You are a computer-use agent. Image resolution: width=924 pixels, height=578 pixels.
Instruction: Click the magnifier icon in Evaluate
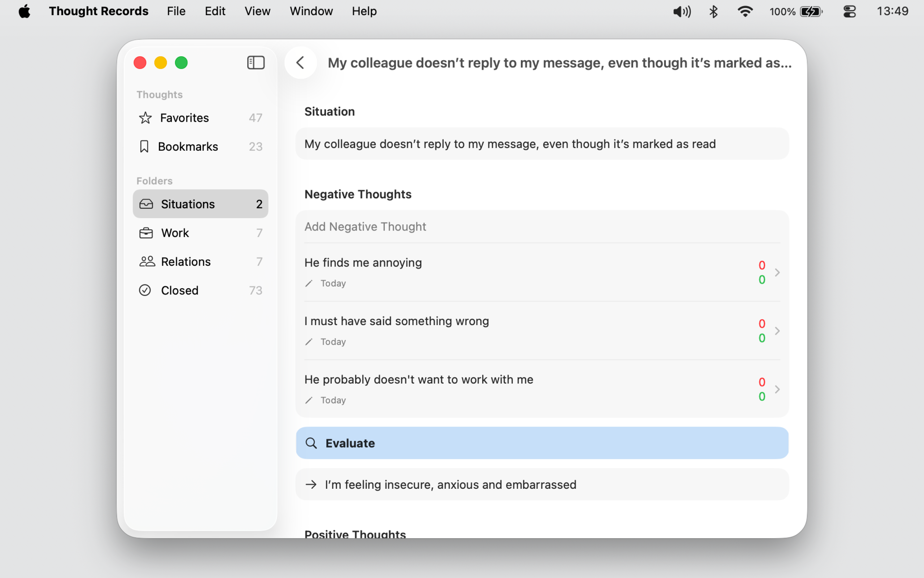311,443
